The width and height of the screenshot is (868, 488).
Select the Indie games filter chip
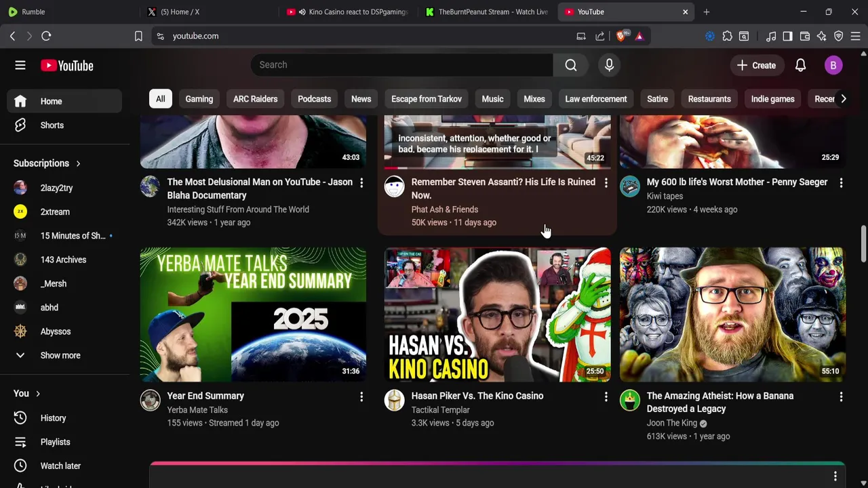[772, 99]
